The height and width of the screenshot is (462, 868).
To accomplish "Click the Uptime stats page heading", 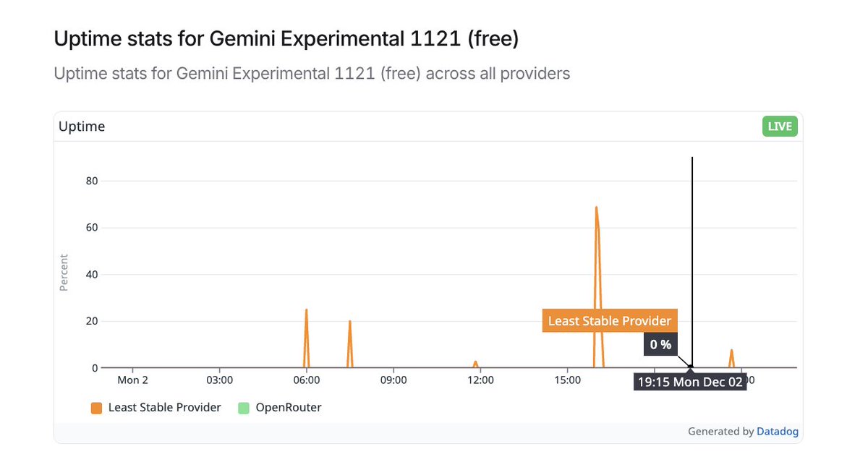I will click(286, 39).
